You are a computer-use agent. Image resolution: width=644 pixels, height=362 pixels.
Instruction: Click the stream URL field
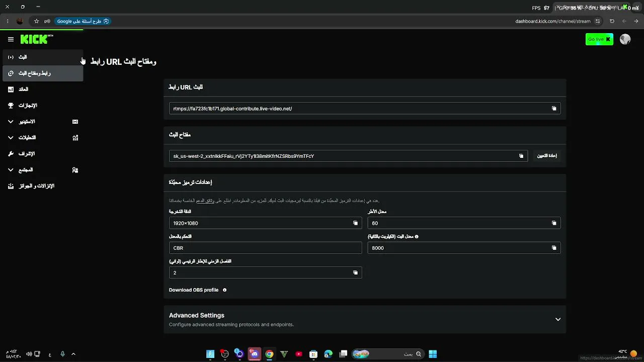(365, 109)
